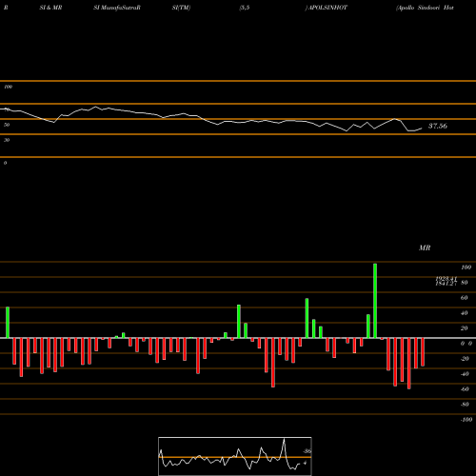Click the RSI value 37.56 label

coord(438,126)
